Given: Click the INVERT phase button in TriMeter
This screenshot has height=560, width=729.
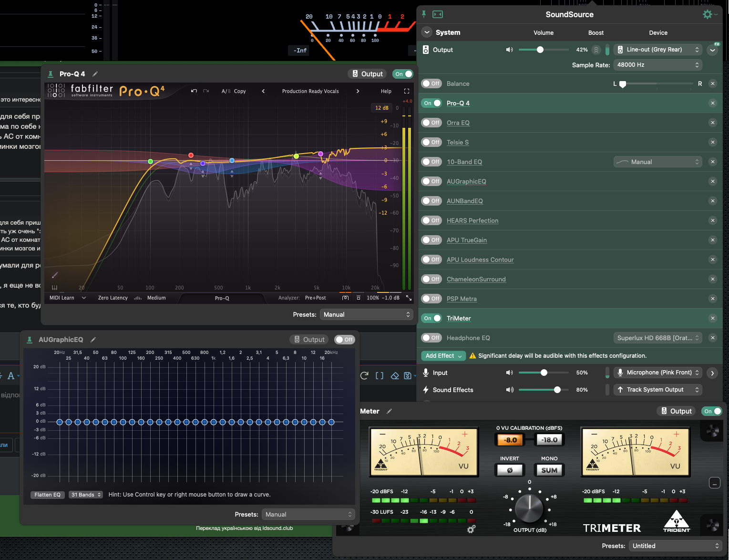Looking at the screenshot, I should [510, 470].
